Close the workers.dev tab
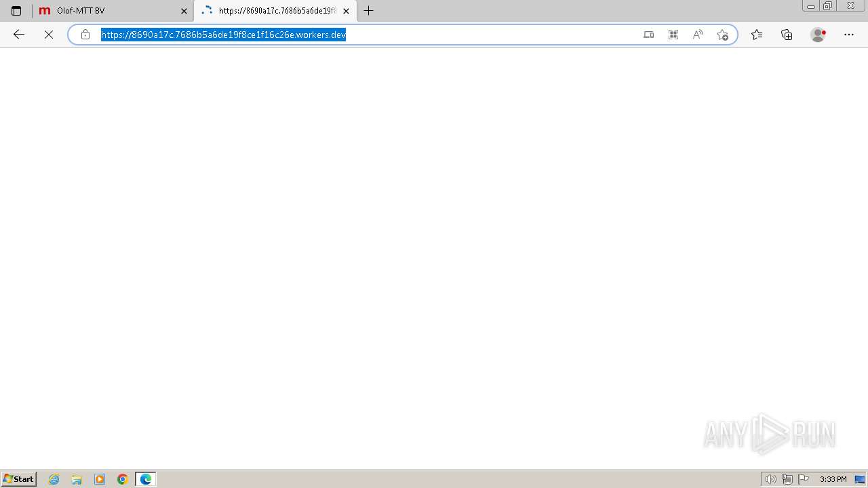Image resolution: width=868 pixels, height=488 pixels. 347,11
